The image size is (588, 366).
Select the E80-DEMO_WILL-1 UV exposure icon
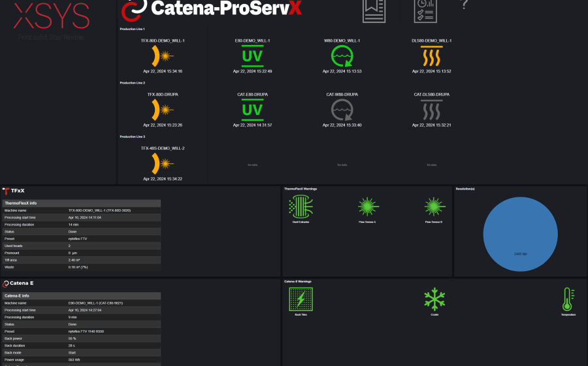coord(252,56)
